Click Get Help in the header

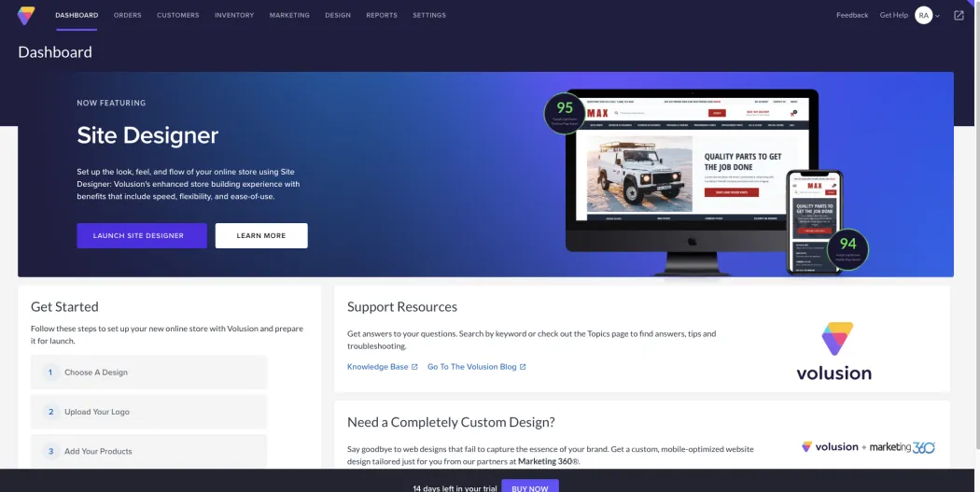click(x=894, y=15)
